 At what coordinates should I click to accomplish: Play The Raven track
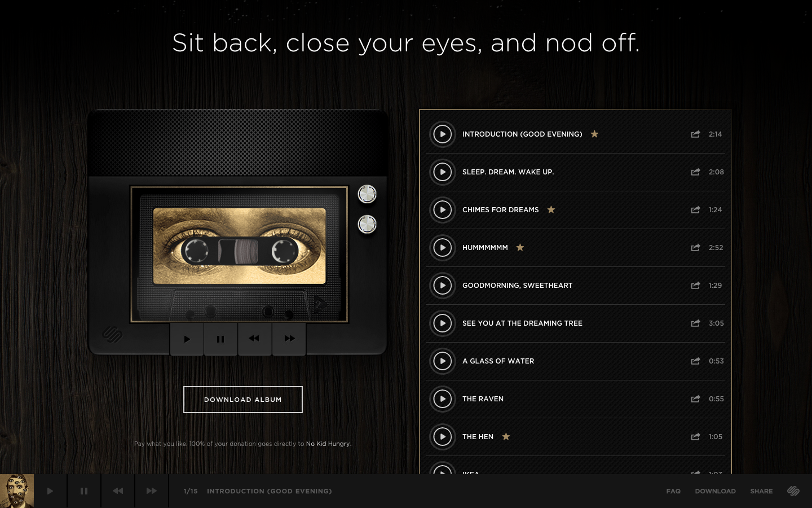[x=443, y=399]
